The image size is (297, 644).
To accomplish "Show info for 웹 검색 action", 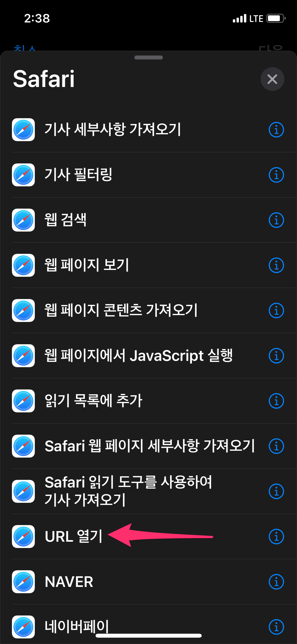I will (276, 220).
